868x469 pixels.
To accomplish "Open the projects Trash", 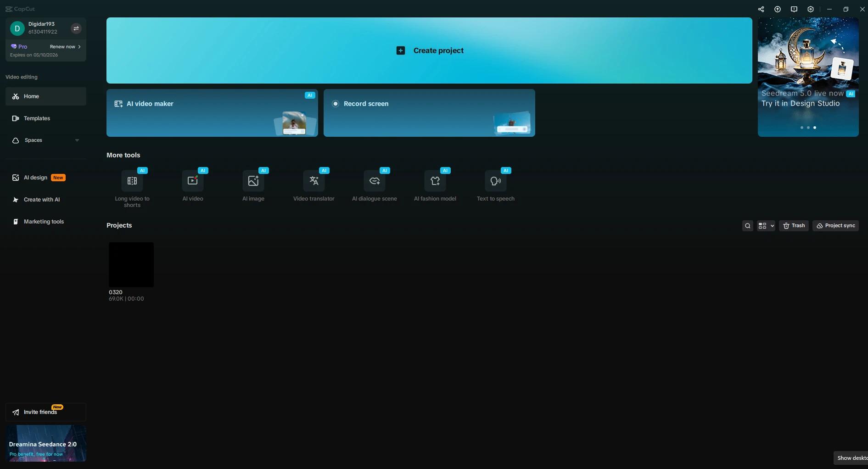I will pyautogui.click(x=794, y=226).
